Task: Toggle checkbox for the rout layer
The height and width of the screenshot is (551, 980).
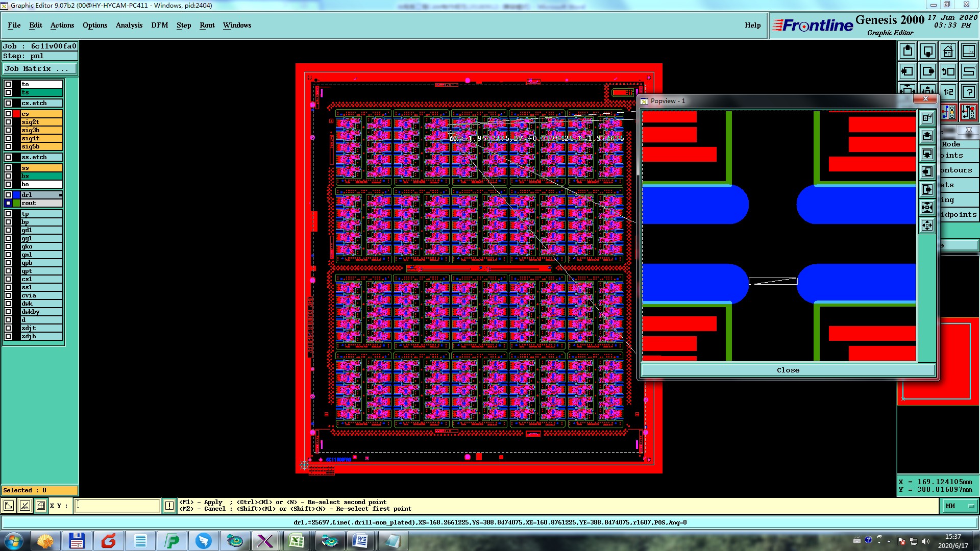Action: pos(8,203)
